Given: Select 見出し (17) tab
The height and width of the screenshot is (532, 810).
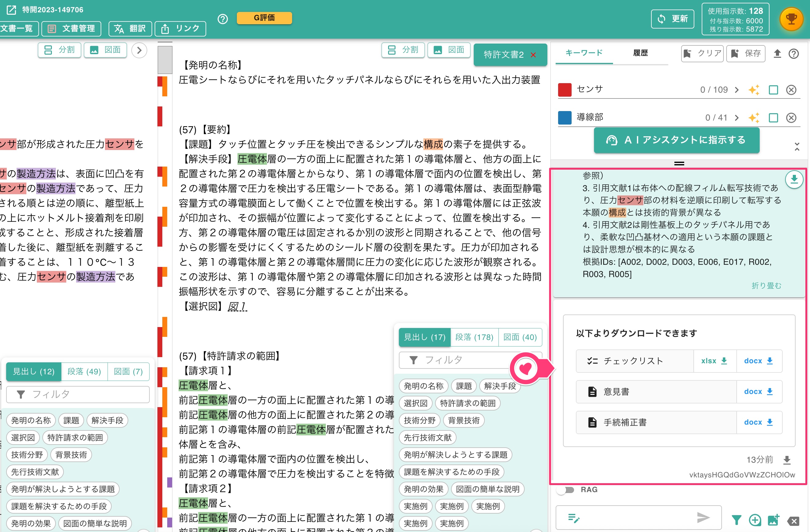Looking at the screenshot, I should point(424,337).
